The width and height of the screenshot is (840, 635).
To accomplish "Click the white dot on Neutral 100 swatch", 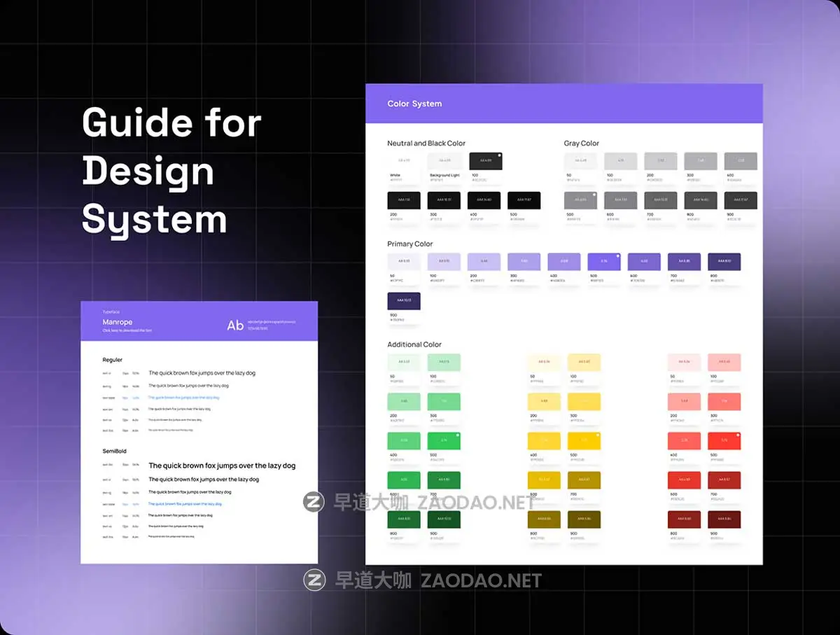I will tap(499, 155).
